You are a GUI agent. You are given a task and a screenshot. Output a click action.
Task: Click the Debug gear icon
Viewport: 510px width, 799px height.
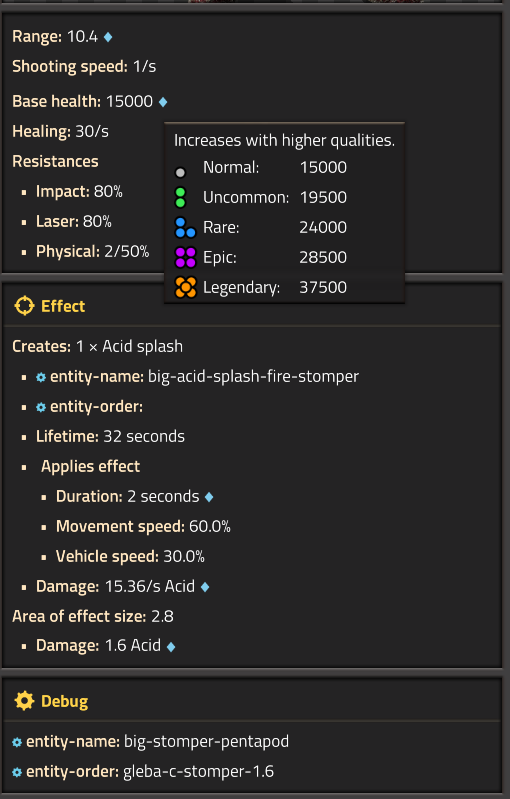point(24,701)
